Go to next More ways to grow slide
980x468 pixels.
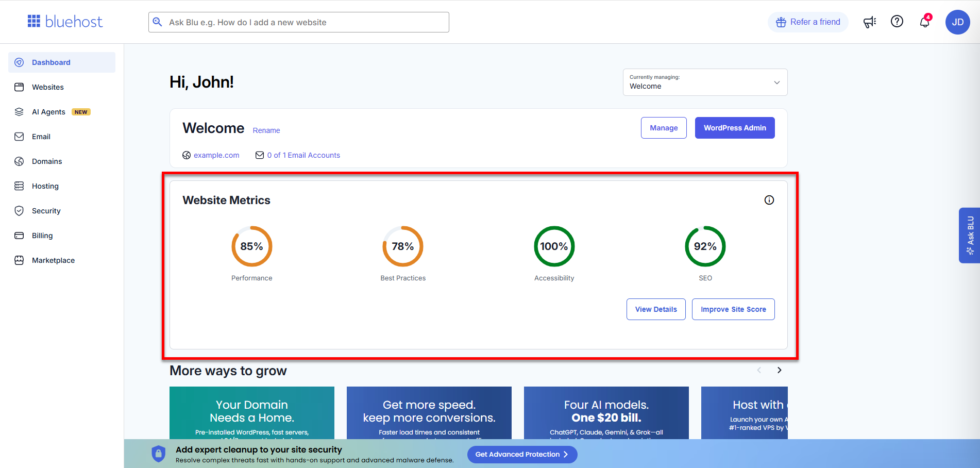[x=780, y=370]
